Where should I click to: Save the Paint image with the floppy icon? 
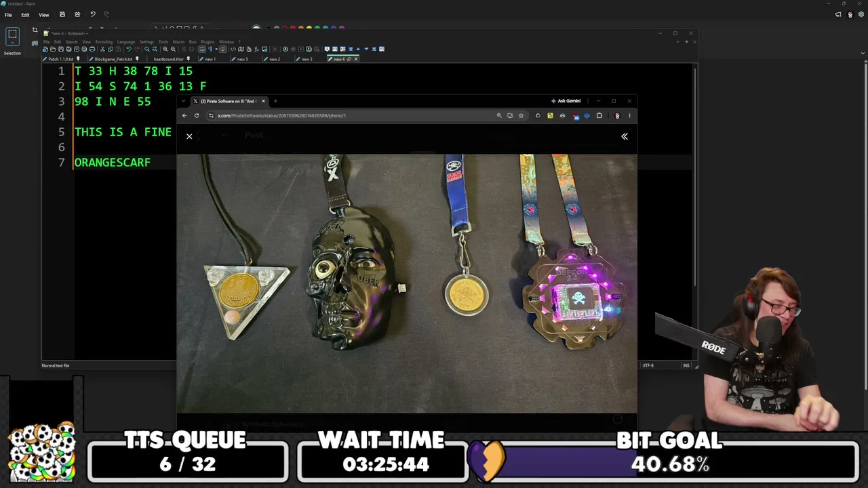62,14
